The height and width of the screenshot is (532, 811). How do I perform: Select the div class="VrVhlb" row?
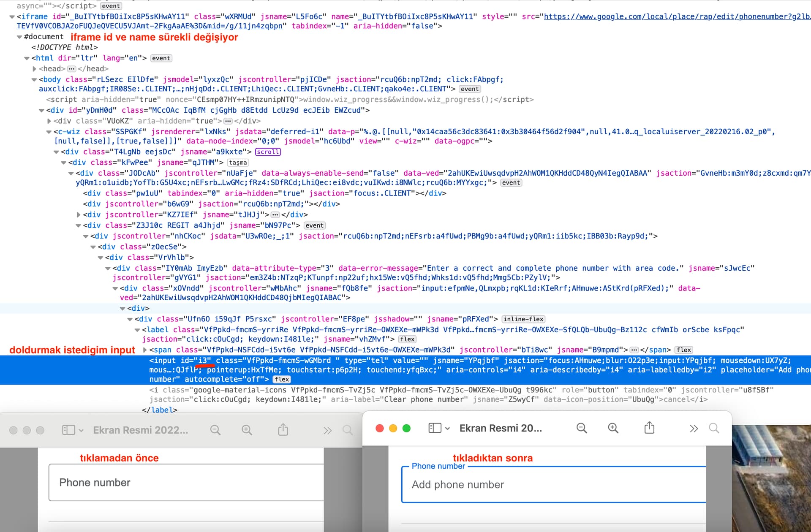click(150, 257)
